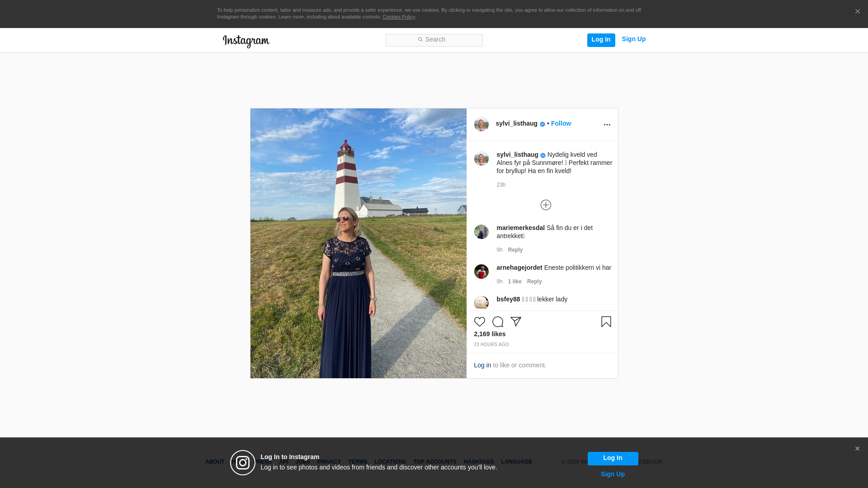Like the post with heart icon
This screenshot has width=868, height=488.
click(479, 322)
